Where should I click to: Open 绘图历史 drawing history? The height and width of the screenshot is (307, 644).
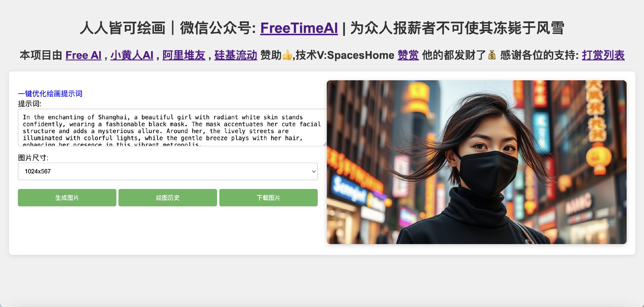point(168,198)
